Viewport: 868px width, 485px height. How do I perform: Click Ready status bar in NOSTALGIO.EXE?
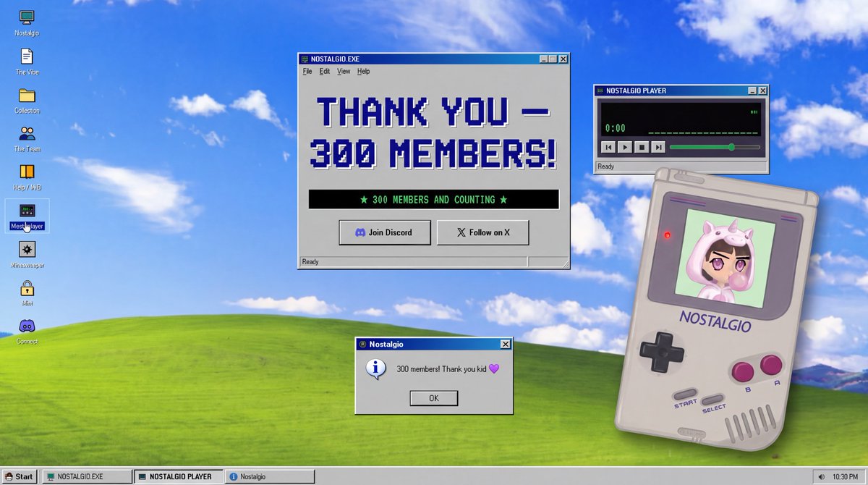coord(412,262)
